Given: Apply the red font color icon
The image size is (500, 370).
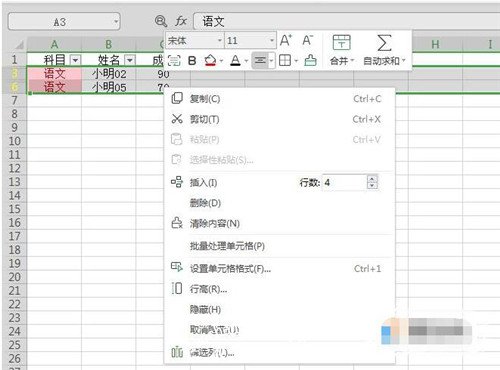Looking at the screenshot, I should tap(235, 61).
